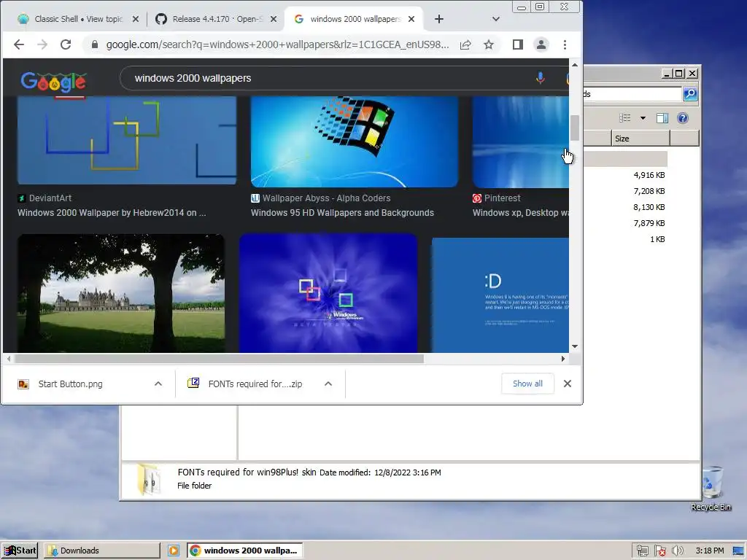Click Explorer window search button
The width and height of the screenshot is (747, 560).
coord(690,94)
